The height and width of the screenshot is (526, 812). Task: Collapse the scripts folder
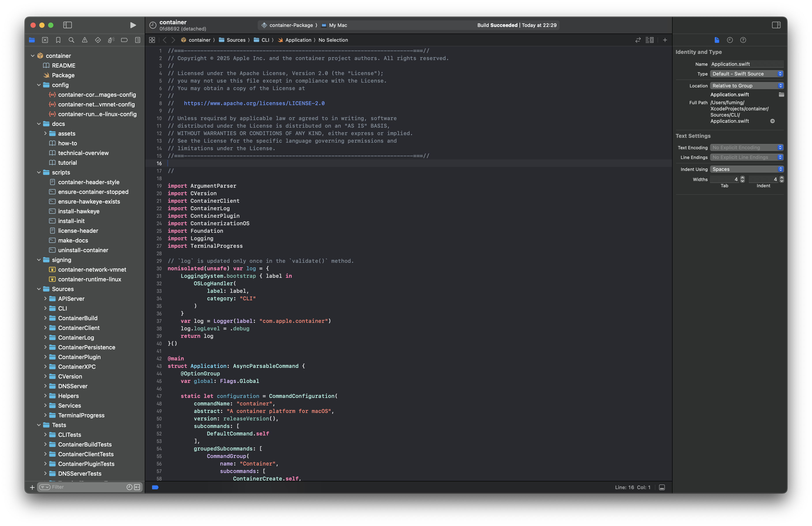[x=39, y=172]
